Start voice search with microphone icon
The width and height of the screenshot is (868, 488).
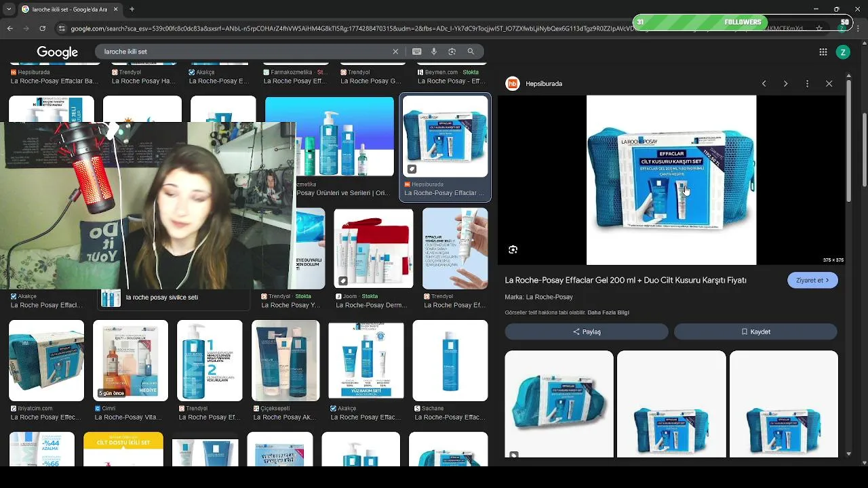tap(434, 52)
